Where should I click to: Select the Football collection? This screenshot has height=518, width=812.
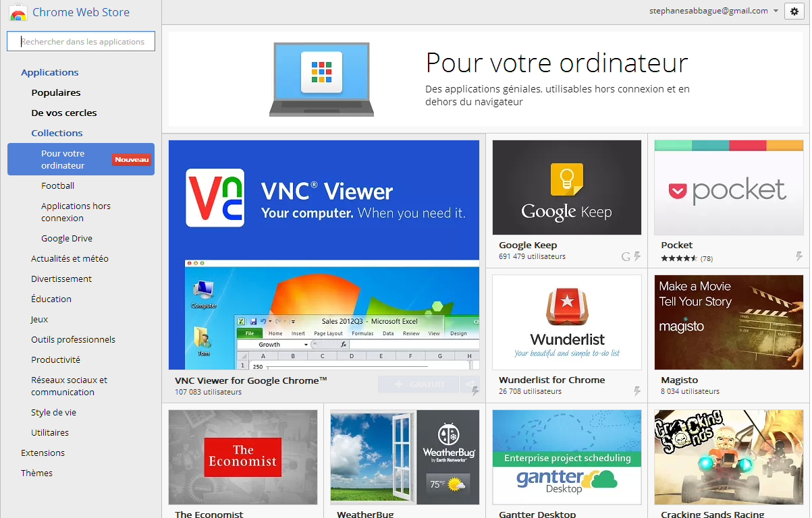[x=57, y=185]
